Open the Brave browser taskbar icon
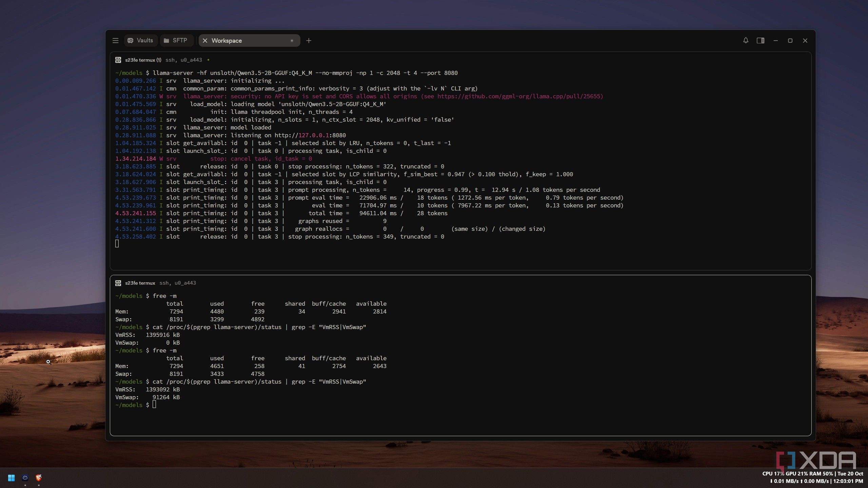The image size is (868, 488). click(39, 478)
